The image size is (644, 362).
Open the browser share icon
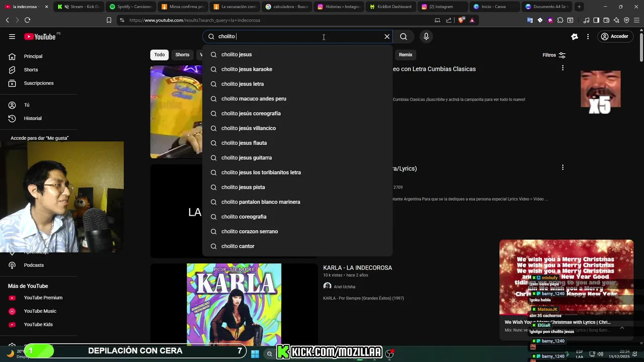pyautogui.click(x=449, y=20)
